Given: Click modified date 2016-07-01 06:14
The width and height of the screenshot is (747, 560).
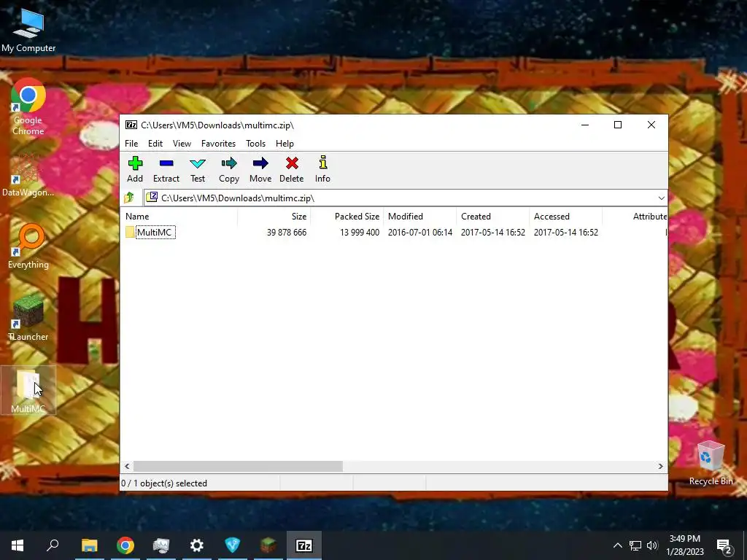Looking at the screenshot, I should tap(419, 233).
